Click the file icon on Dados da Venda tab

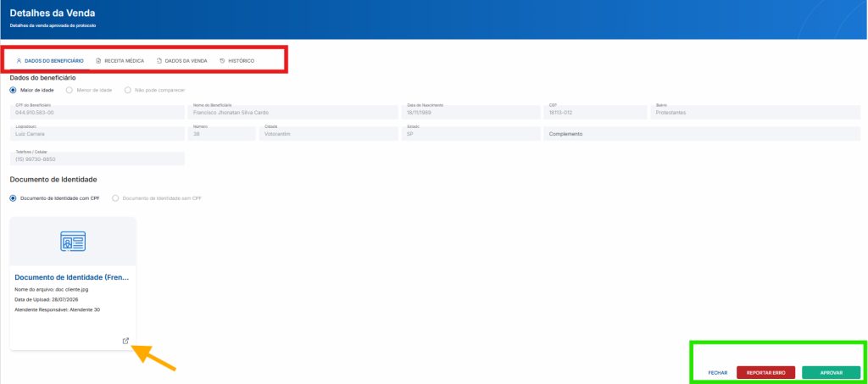click(159, 61)
